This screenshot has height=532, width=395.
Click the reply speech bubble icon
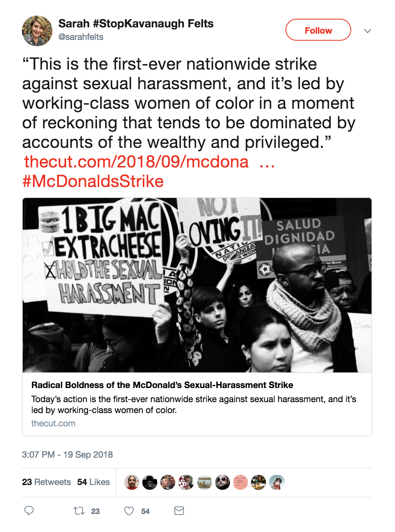pos(29,510)
